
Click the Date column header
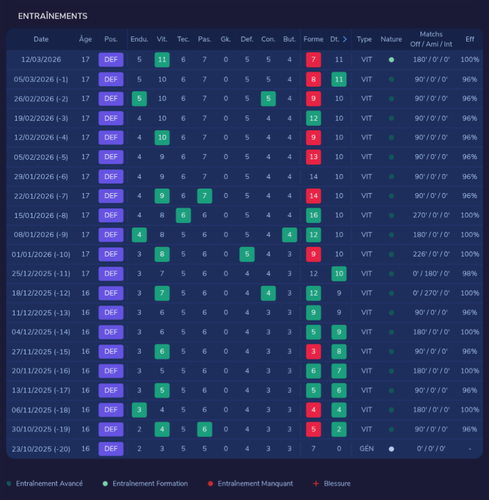pyautogui.click(x=41, y=39)
